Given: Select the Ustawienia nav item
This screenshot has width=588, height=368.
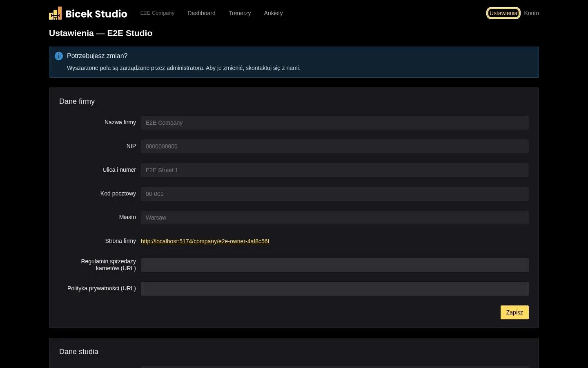Looking at the screenshot, I should coord(503,13).
